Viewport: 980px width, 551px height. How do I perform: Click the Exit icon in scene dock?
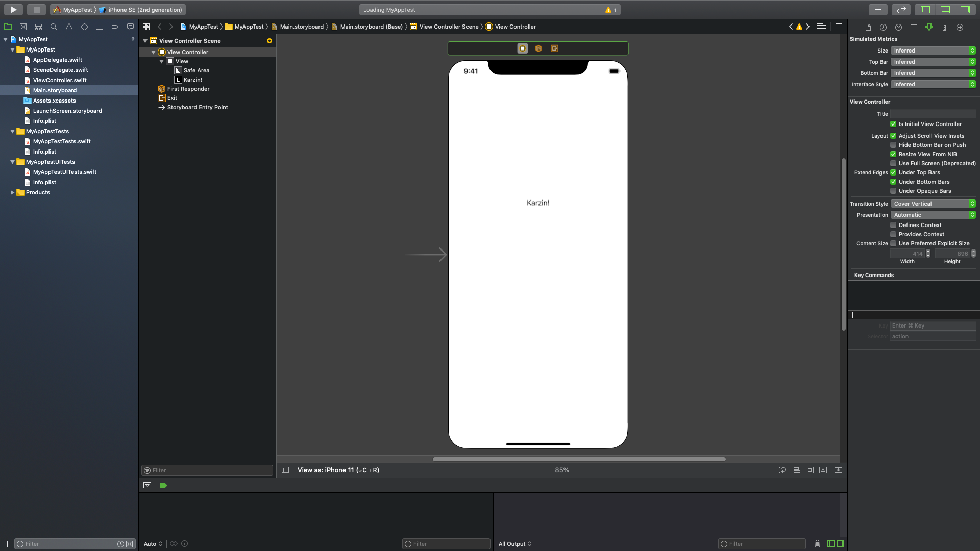click(554, 48)
